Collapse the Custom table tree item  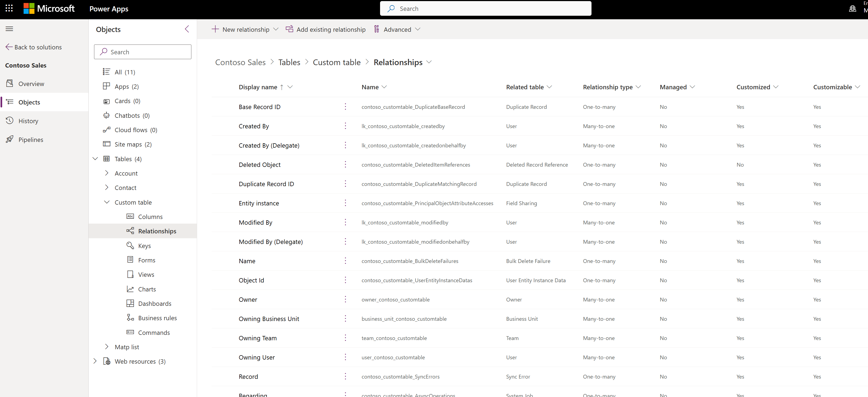(106, 202)
